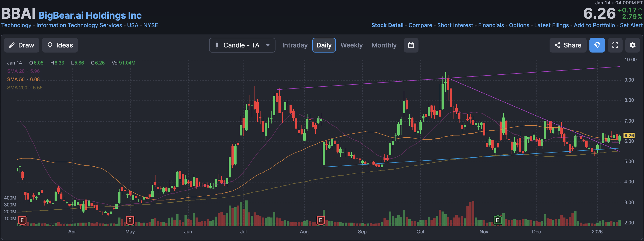Click the BBAI ticker symbol
The width and height of the screenshot is (644, 241).
pyautogui.click(x=18, y=13)
